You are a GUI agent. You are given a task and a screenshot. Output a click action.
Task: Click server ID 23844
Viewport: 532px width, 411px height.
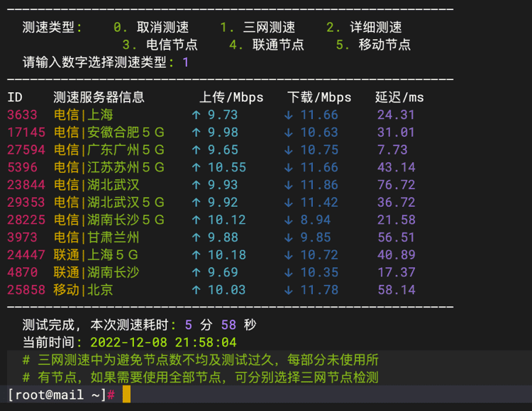26,185
